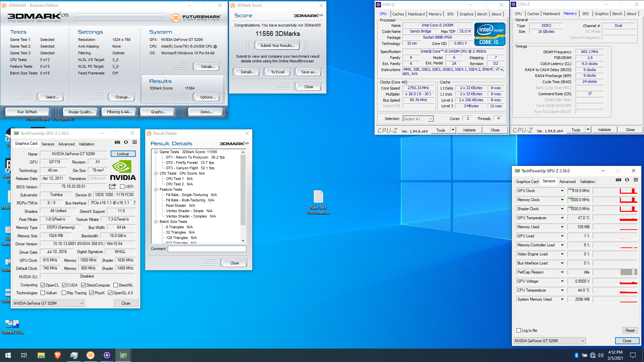Collapse Feature Tests tree node
Image resolution: width=644 pixels, height=362 pixels.
click(x=156, y=190)
